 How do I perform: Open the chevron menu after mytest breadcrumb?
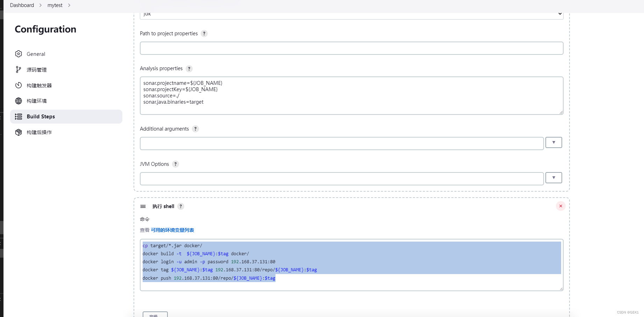click(69, 5)
